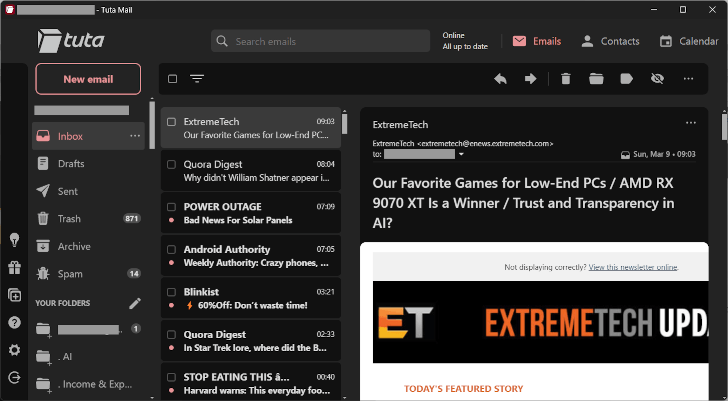Expand recipient details dropdown arrow
This screenshot has height=401, width=728.
pos(461,155)
